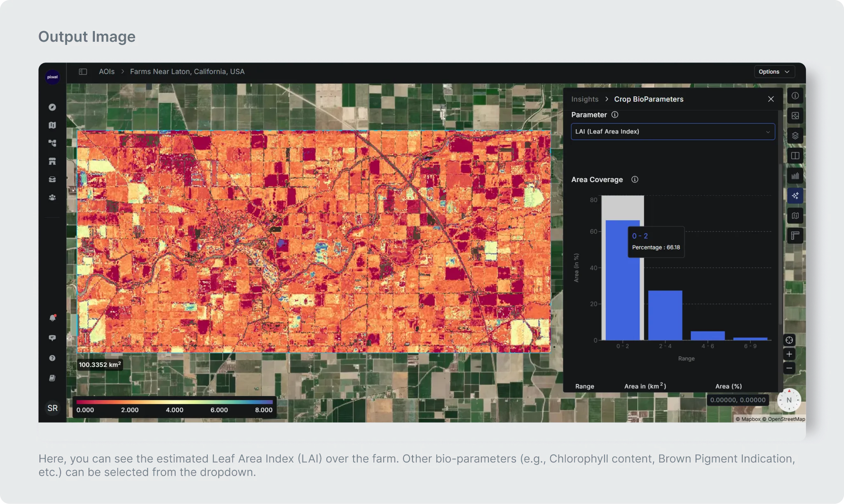Reset map north with compass N button
844x504 pixels.
pyautogui.click(x=789, y=400)
